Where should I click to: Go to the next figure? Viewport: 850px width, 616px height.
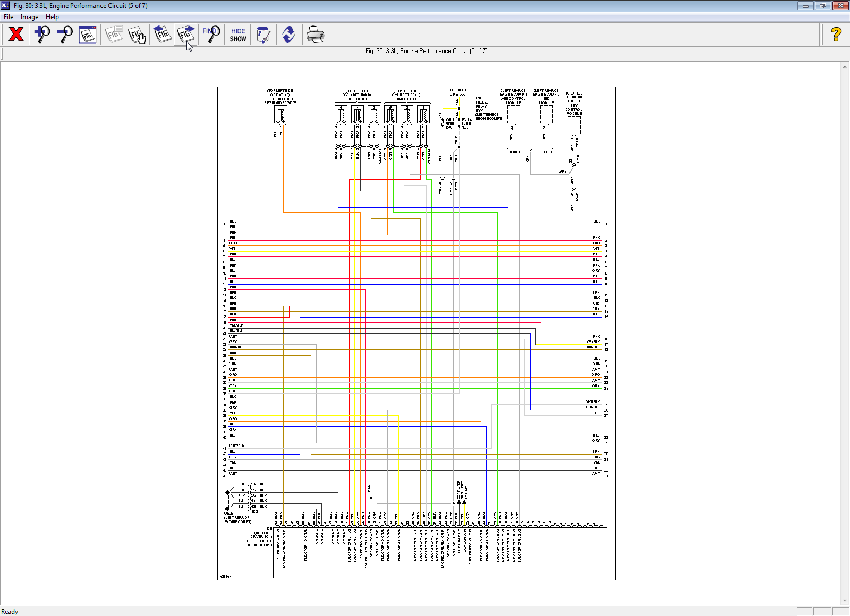click(x=186, y=35)
